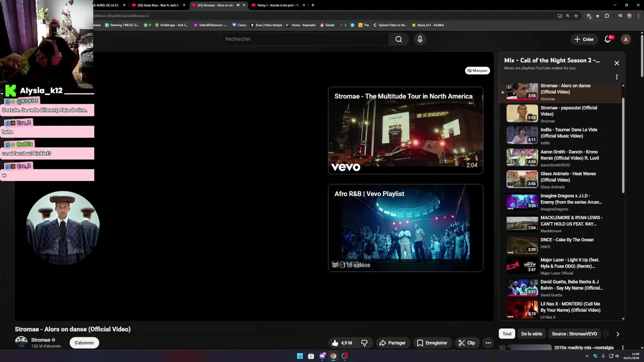Image resolution: width=644 pixels, height=362 pixels.
Task: Play DNCE - Cake By The Ocean
Action: coord(561,245)
